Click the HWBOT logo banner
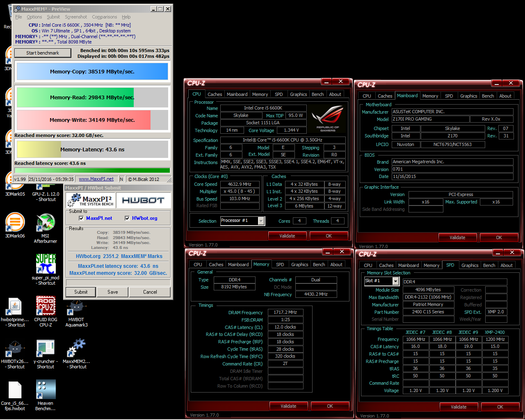525x420 pixels. point(143,200)
